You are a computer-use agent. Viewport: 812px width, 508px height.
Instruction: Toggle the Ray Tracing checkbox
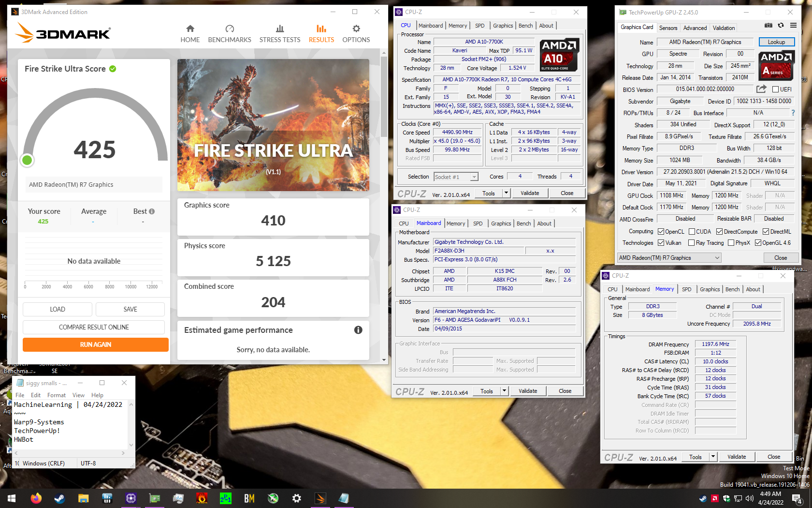coord(691,243)
